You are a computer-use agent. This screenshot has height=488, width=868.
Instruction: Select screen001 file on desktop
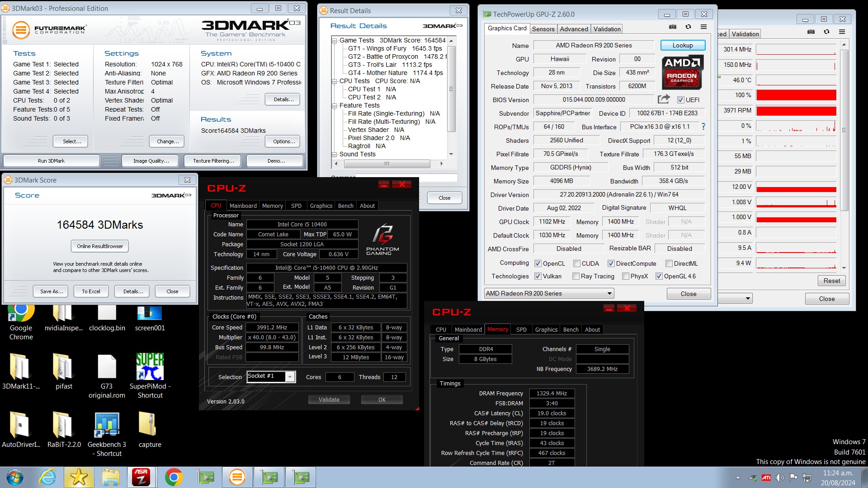click(x=150, y=318)
